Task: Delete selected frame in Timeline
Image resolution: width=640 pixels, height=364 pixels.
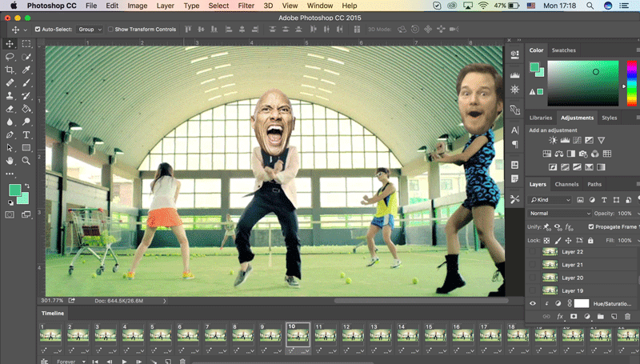Action: pos(183,362)
